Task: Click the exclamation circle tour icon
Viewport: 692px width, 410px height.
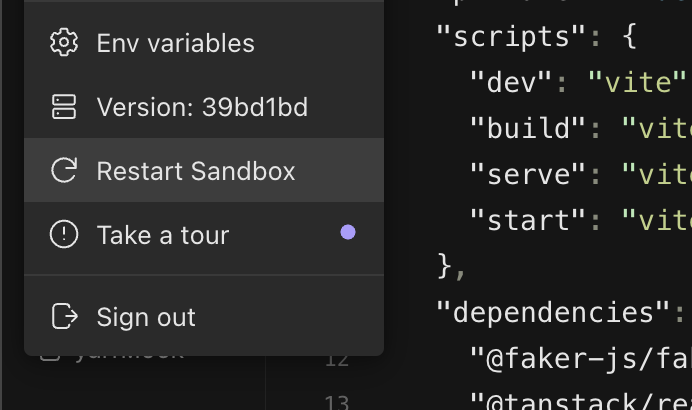Action: click(x=64, y=234)
